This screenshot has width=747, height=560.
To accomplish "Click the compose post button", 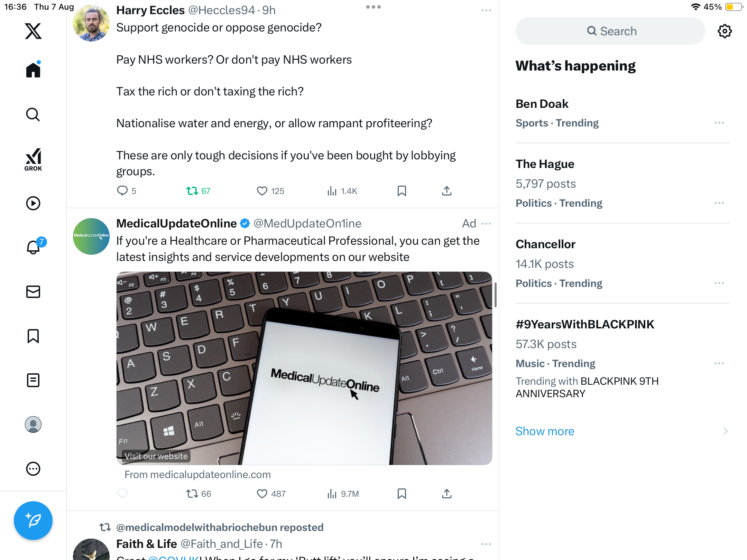I will pos(33,520).
